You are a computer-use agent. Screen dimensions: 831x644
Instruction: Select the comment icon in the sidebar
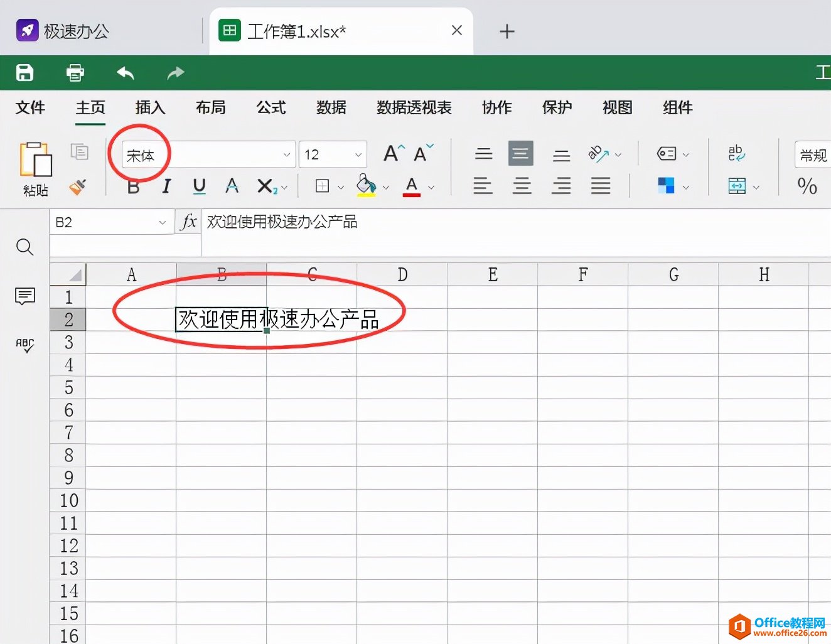24,296
